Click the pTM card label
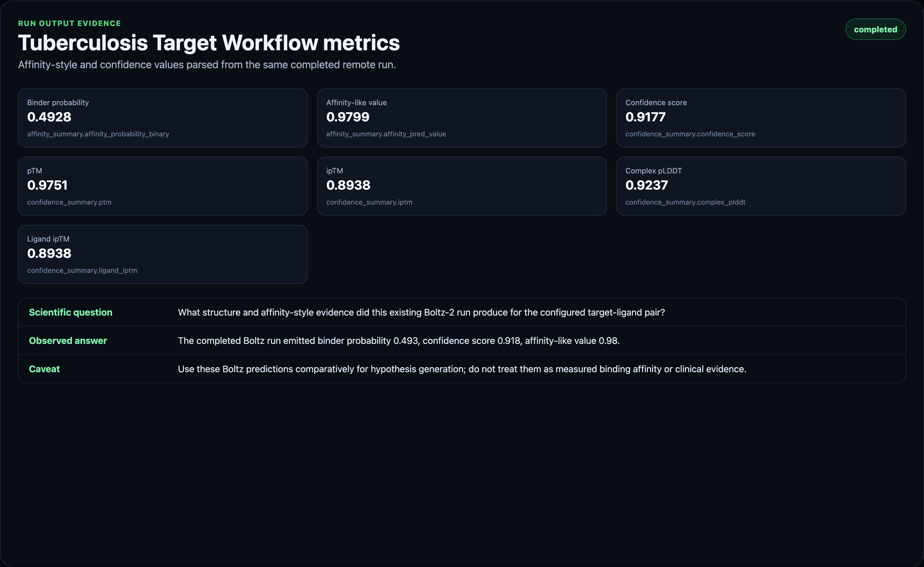 click(x=34, y=171)
